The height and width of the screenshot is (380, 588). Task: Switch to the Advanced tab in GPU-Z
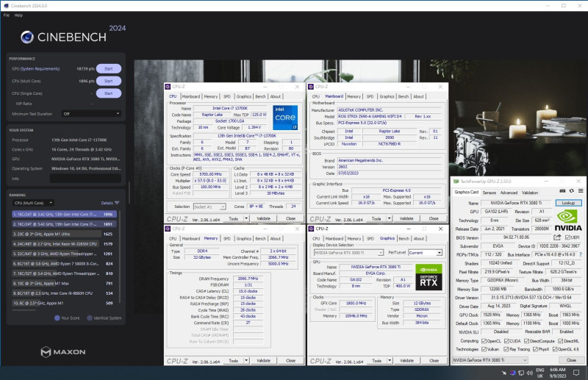point(509,193)
